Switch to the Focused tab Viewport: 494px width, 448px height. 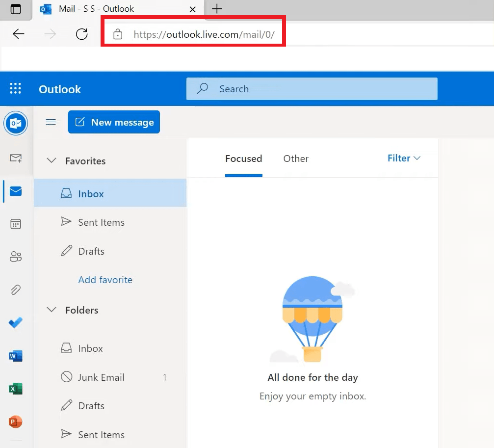[243, 158]
